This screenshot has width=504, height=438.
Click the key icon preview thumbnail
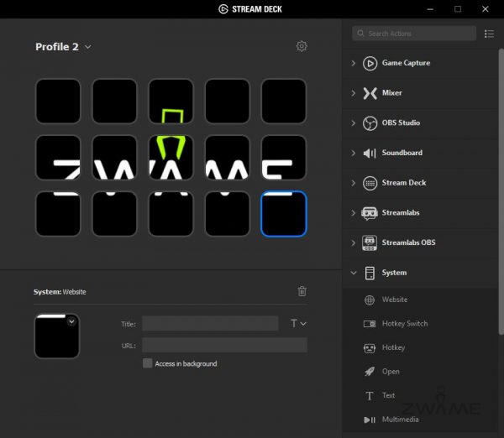pos(57,336)
